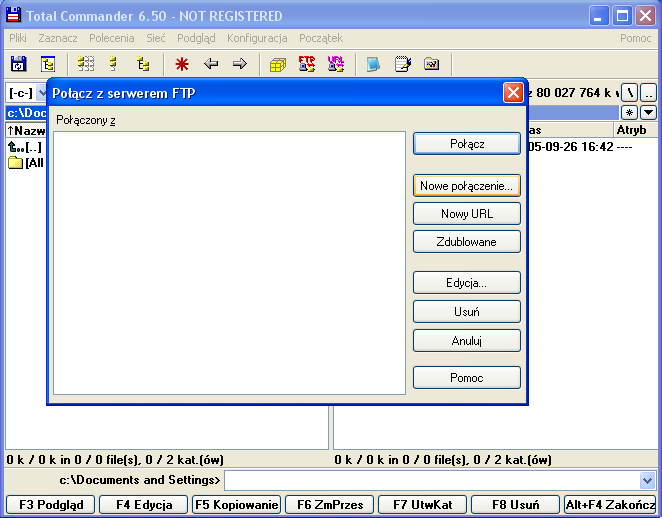Open the favorites asterisk button in right panel
This screenshot has height=518, width=662.
pyautogui.click(x=629, y=113)
